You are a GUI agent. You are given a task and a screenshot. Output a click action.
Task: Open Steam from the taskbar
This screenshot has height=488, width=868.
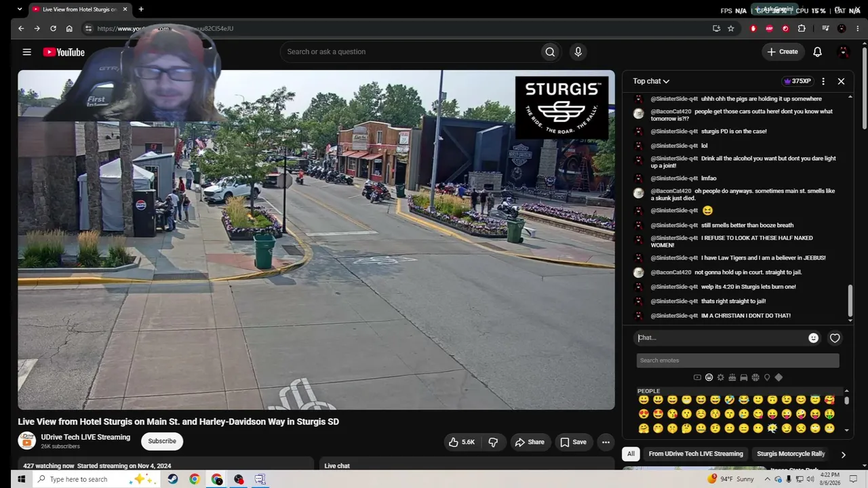point(173,479)
